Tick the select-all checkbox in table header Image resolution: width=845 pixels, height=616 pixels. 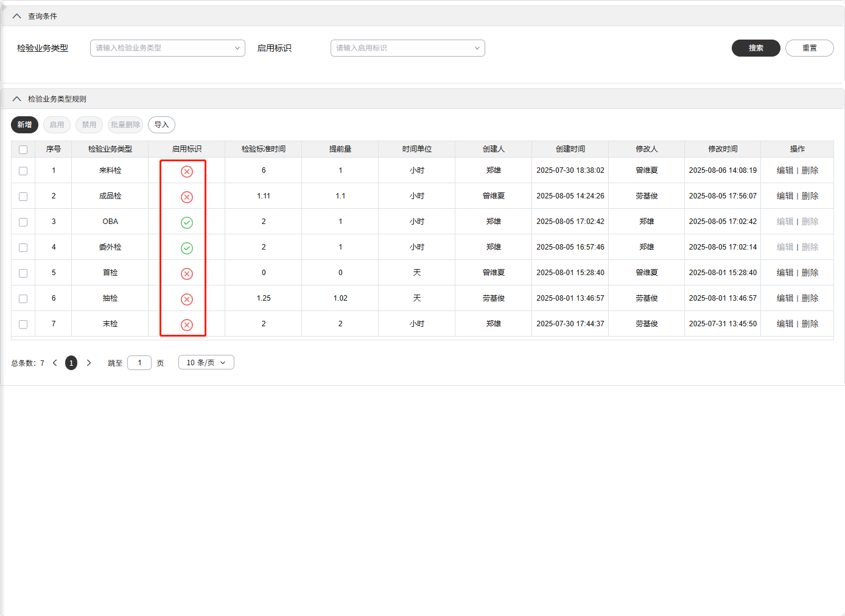point(23,150)
